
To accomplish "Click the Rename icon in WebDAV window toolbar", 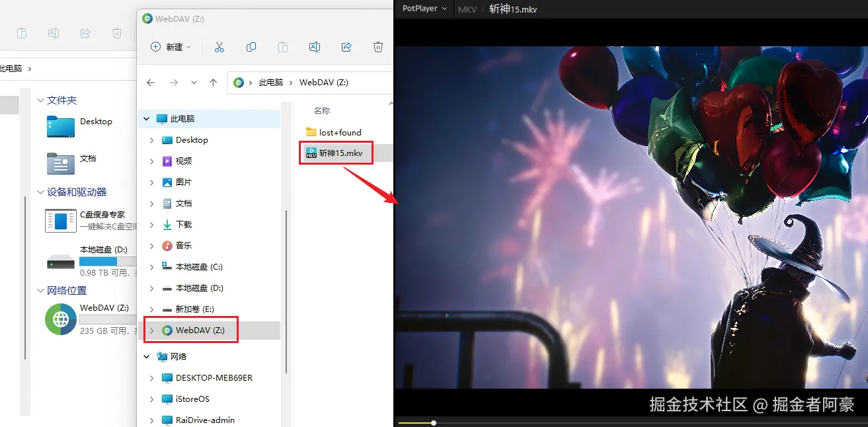I will (315, 47).
